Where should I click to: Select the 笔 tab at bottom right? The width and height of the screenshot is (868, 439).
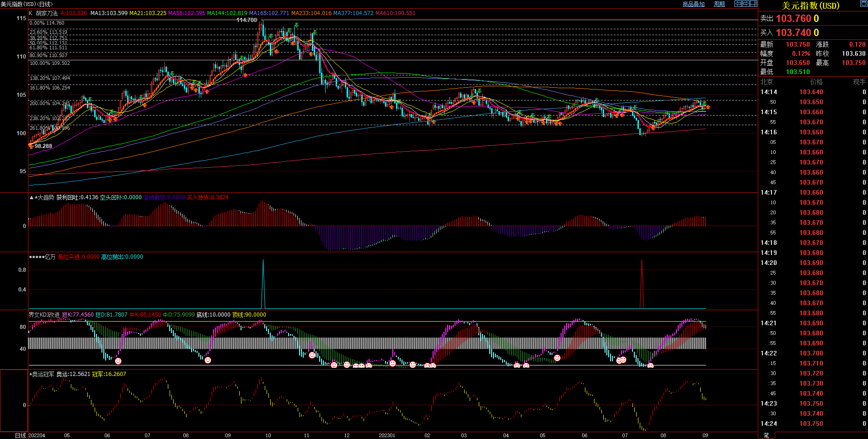[766, 435]
